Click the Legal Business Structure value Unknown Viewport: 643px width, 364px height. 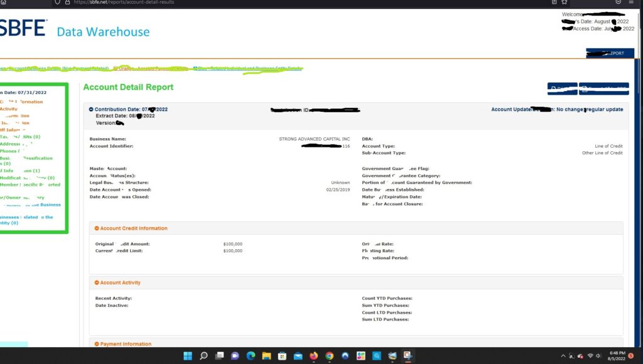[x=340, y=183]
